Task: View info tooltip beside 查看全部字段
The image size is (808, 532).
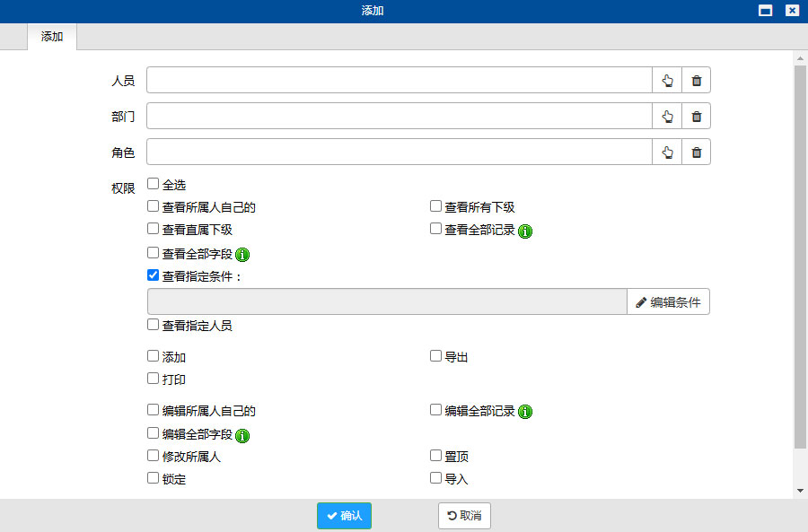Action: tap(241, 253)
